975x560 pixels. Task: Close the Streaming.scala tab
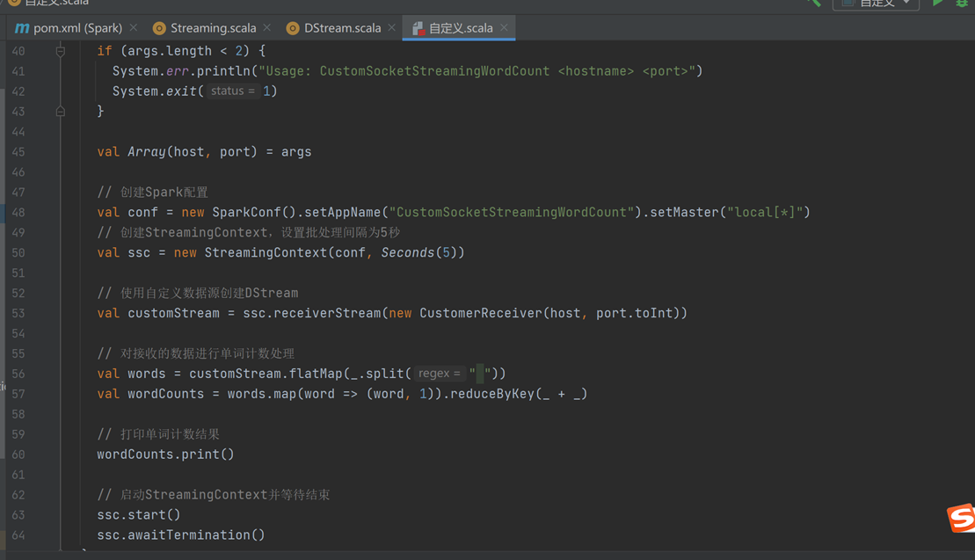click(x=266, y=27)
